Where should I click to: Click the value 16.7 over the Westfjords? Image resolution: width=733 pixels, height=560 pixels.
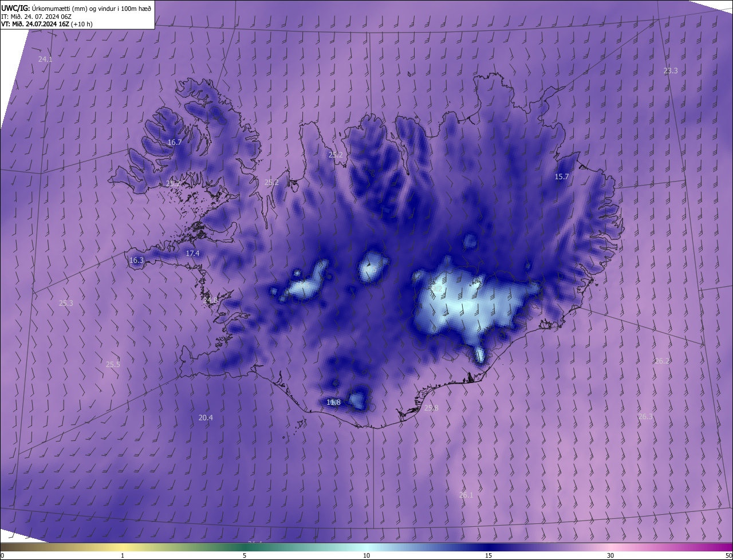tap(175, 143)
